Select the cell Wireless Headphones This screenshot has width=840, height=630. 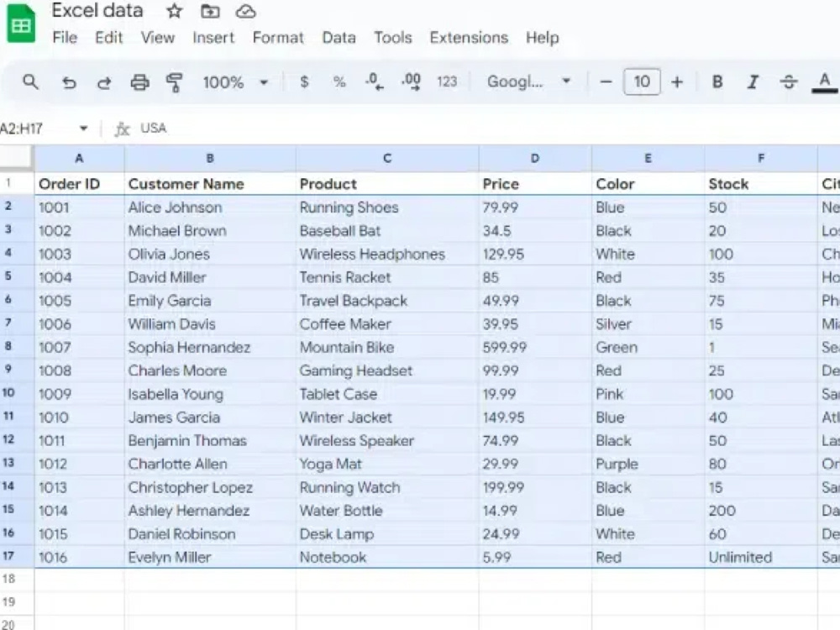click(387, 254)
